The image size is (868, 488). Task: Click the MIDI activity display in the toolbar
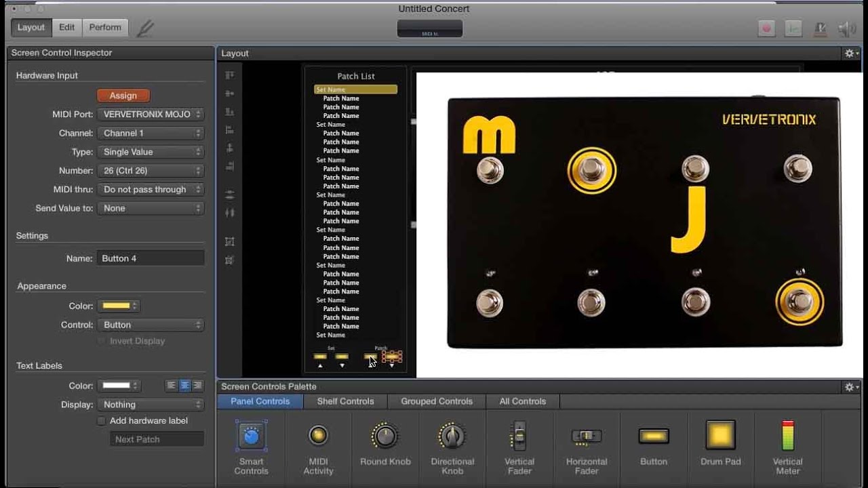tap(430, 28)
